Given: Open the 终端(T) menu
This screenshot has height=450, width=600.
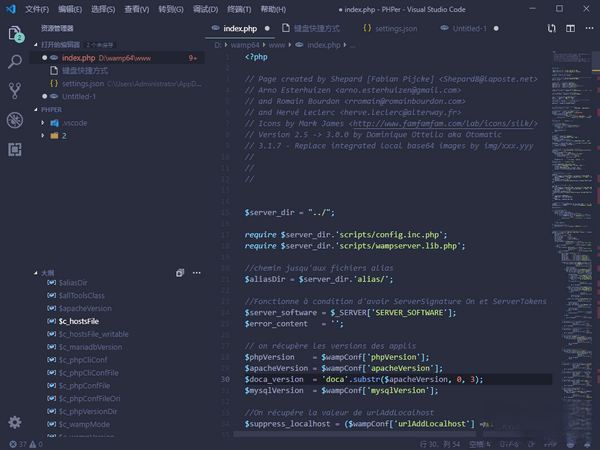Looking at the screenshot, I should click(x=239, y=9).
